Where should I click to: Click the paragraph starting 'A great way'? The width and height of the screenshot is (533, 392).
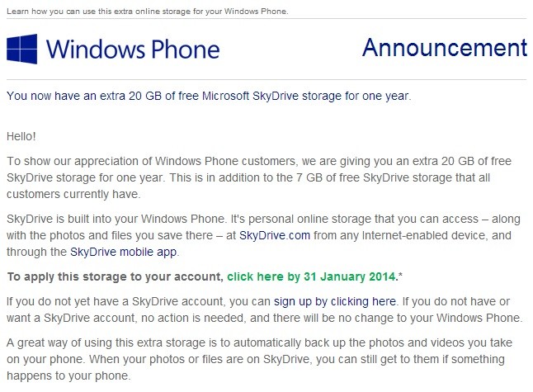259,359
